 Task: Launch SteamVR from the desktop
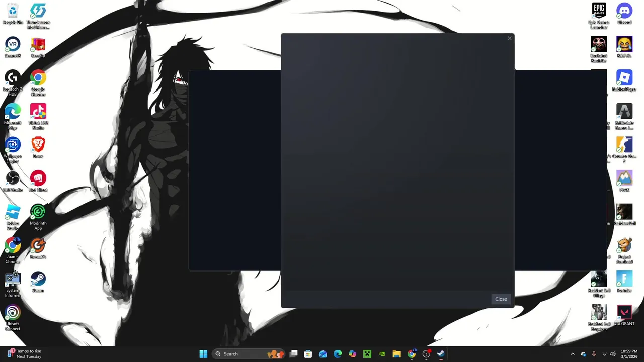pos(13,47)
